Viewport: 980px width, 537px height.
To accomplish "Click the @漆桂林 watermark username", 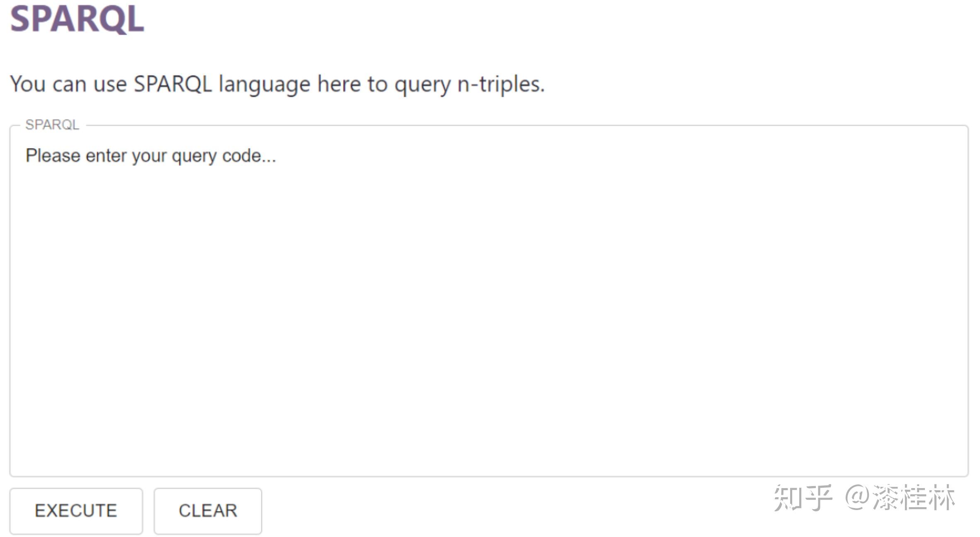I will (x=900, y=498).
